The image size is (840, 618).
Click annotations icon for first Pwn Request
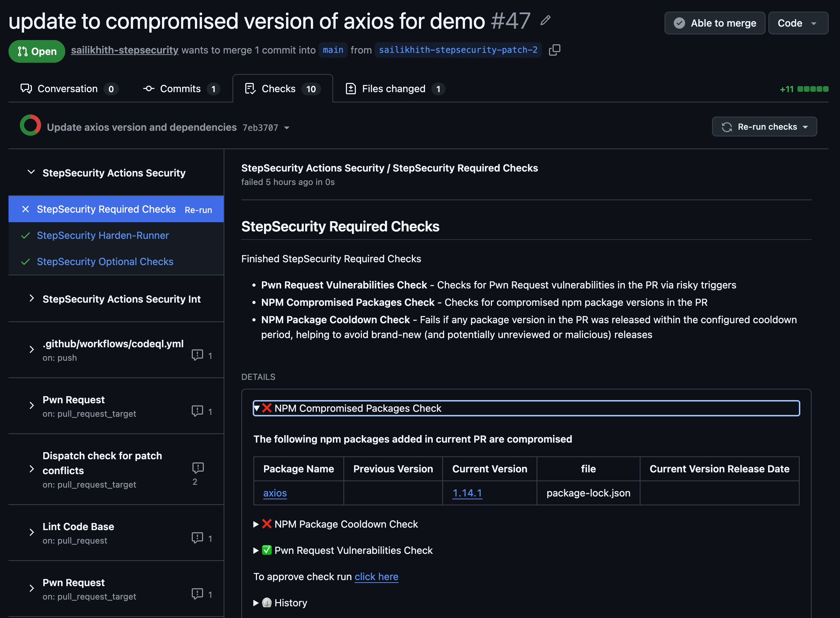(x=197, y=411)
